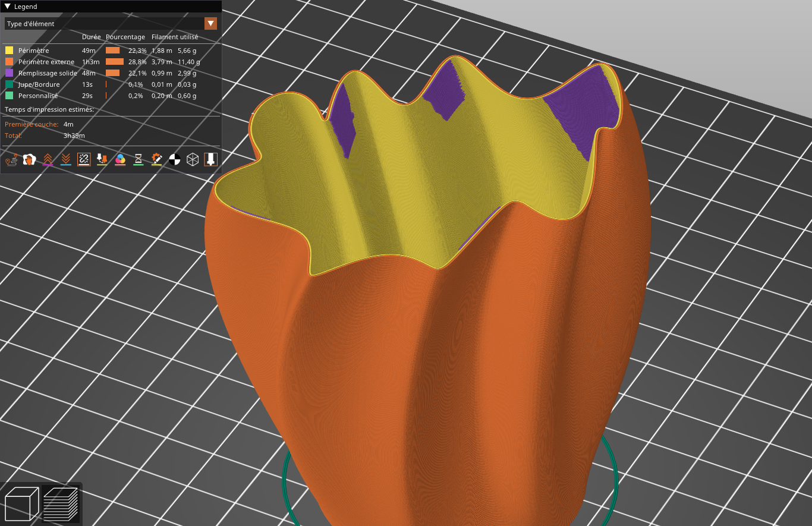812x526 pixels.
Task: Open the Type d'élément dropdown
Action: point(111,24)
